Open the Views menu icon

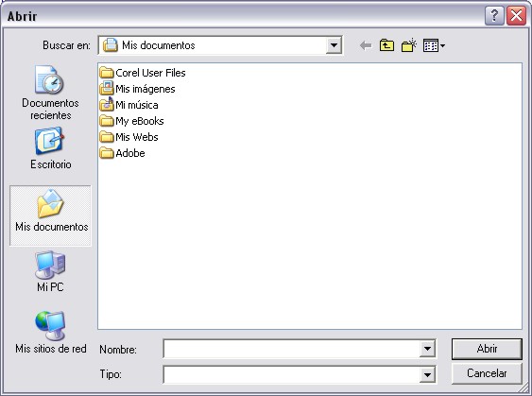tap(434, 45)
